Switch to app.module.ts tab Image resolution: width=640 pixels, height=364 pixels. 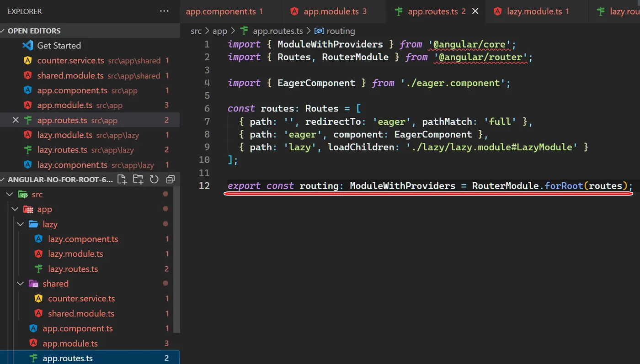pos(334,11)
